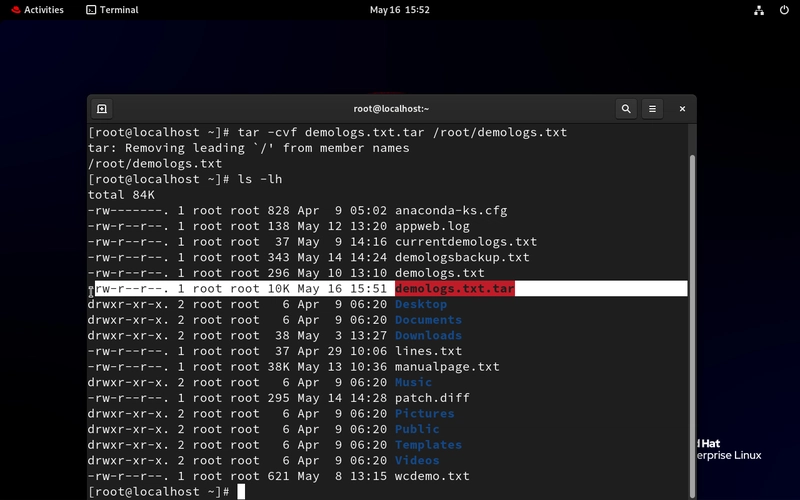Close the root@localhost terminal window
Screen dimensions: 800x500
click(682, 109)
